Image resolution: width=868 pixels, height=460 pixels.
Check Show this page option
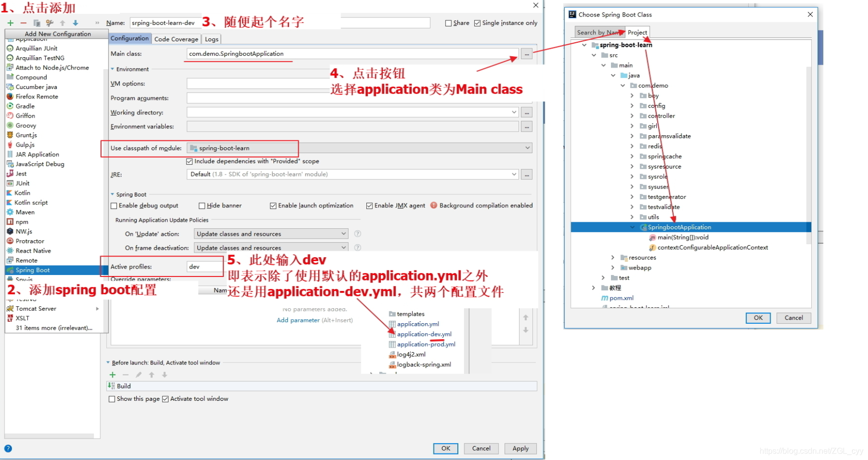[x=112, y=399]
